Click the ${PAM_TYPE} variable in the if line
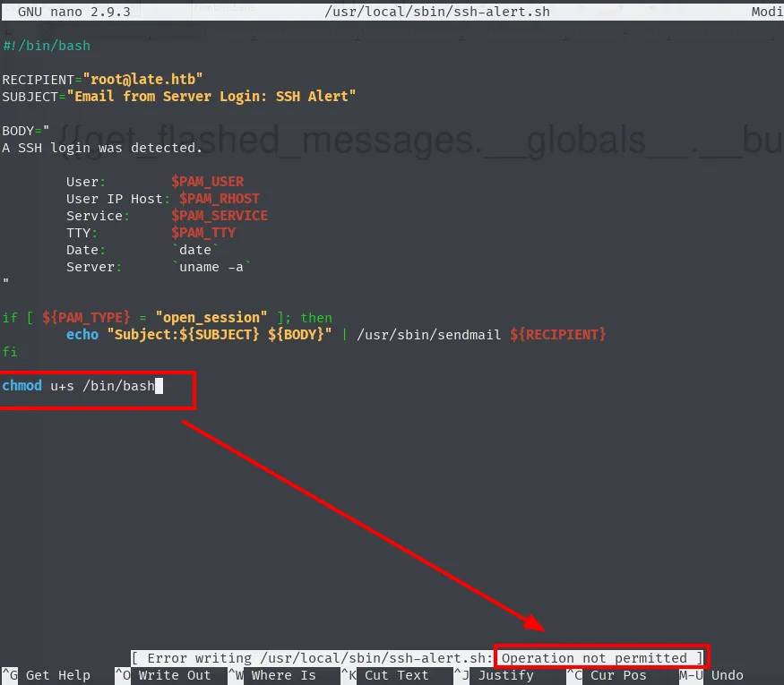The image size is (784, 685). click(x=86, y=317)
